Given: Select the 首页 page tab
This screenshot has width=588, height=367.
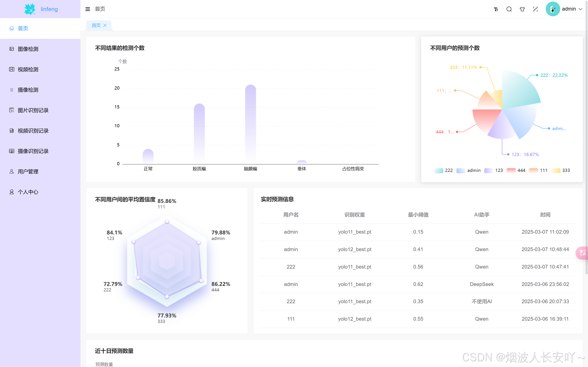Looking at the screenshot, I should pyautogui.click(x=96, y=25).
